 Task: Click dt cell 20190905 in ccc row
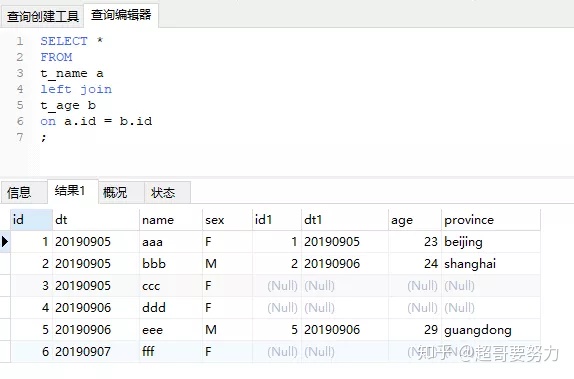pyautogui.click(x=96, y=286)
